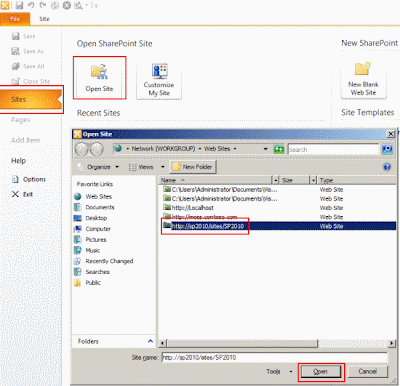Select the Sites backstage menu item
This screenshot has width=400, height=386.
[31, 99]
